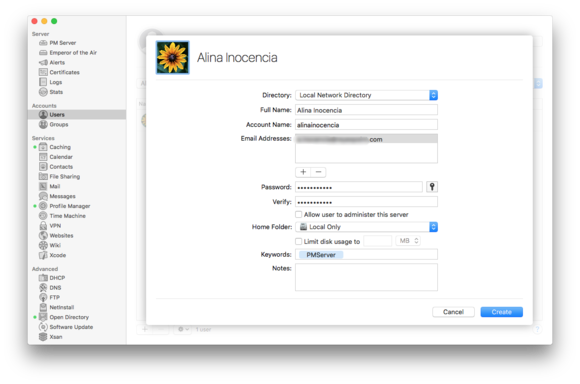Click the plus button to add email
580x384 pixels.
pos(303,172)
